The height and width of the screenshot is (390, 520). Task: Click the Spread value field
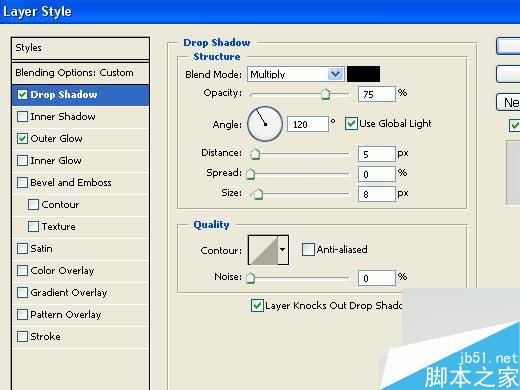point(377,174)
